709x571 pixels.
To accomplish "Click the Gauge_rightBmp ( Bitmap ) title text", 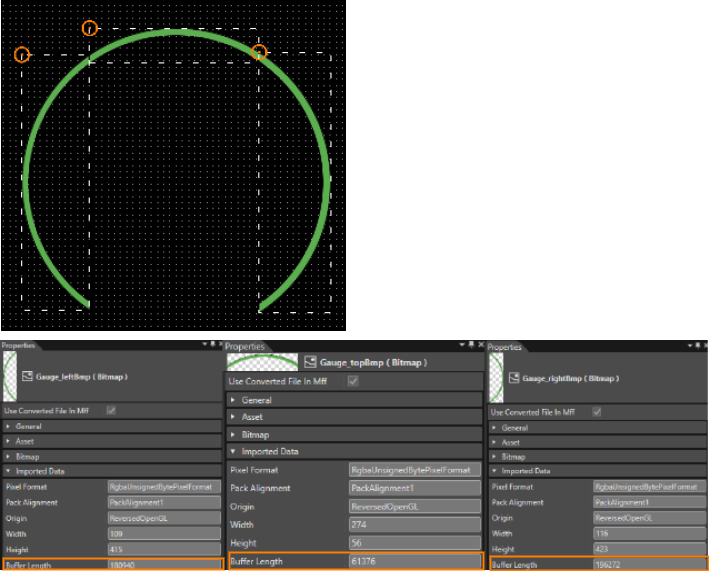I will 571,378.
